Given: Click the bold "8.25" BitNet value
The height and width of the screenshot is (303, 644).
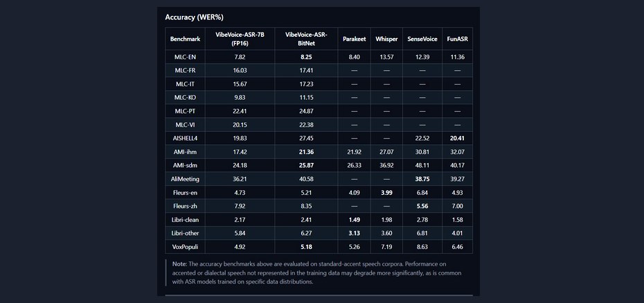Looking at the screenshot, I should coord(306,57).
